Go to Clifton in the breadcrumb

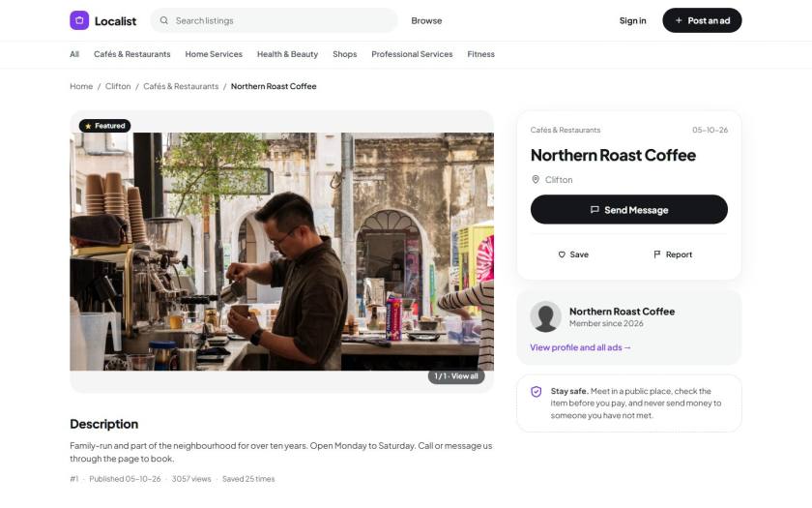pyautogui.click(x=118, y=86)
